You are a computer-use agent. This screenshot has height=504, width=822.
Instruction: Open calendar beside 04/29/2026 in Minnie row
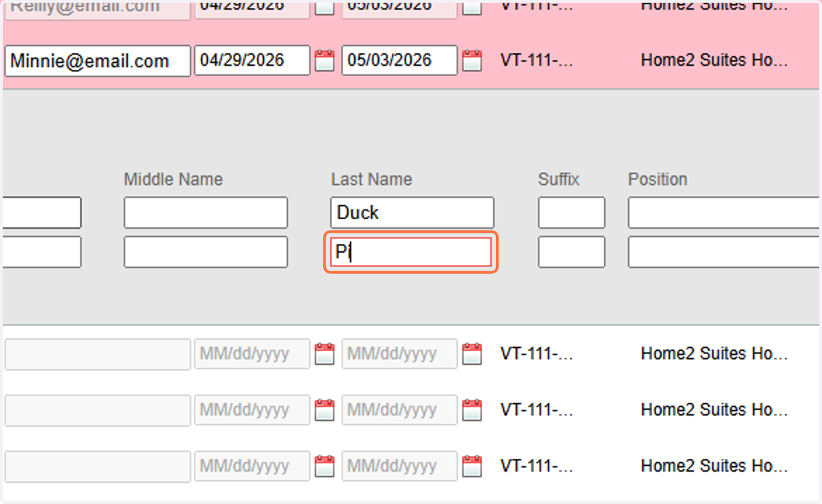324,60
